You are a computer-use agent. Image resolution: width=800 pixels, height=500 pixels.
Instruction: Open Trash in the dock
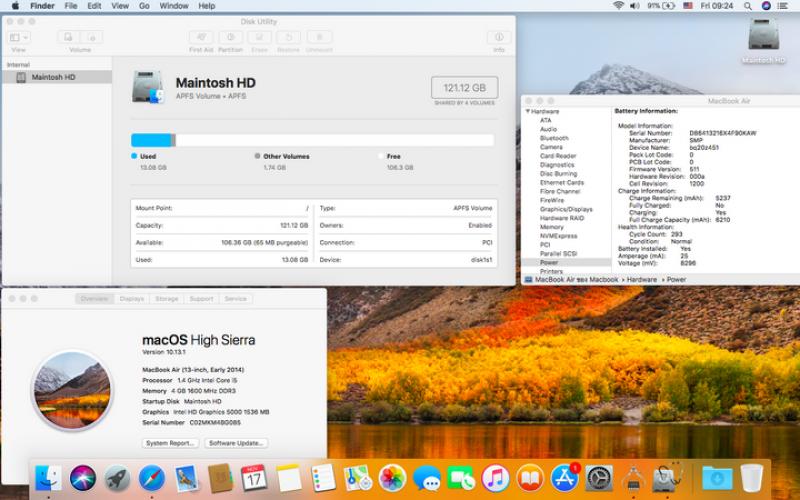[752, 479]
